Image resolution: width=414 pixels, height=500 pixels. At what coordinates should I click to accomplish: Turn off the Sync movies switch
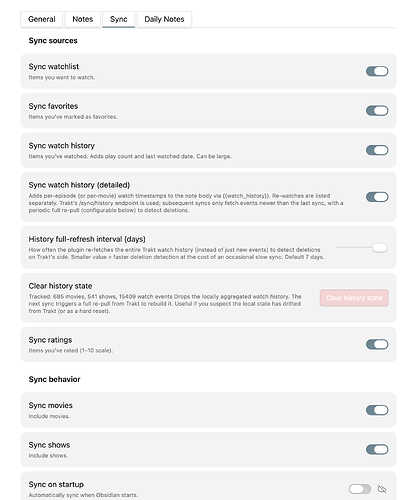coord(377,410)
